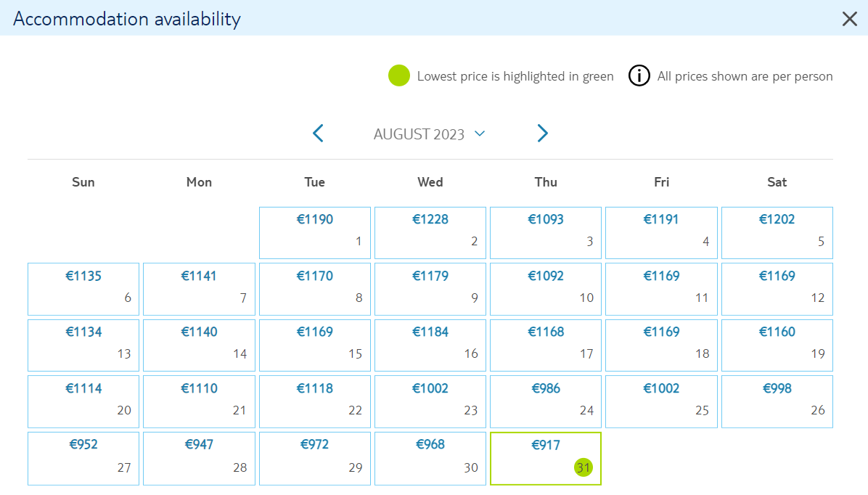Click the Sat column header
This screenshot has width=868, height=495.
(777, 182)
